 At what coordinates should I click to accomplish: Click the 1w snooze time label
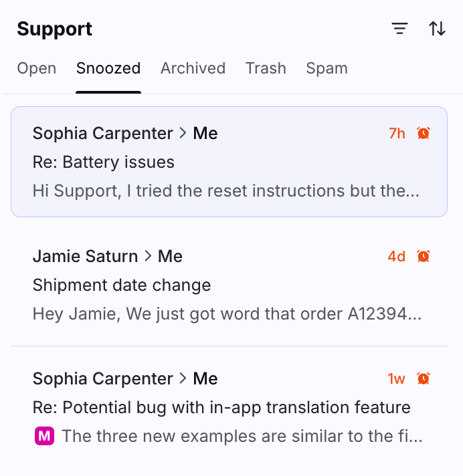click(x=396, y=378)
